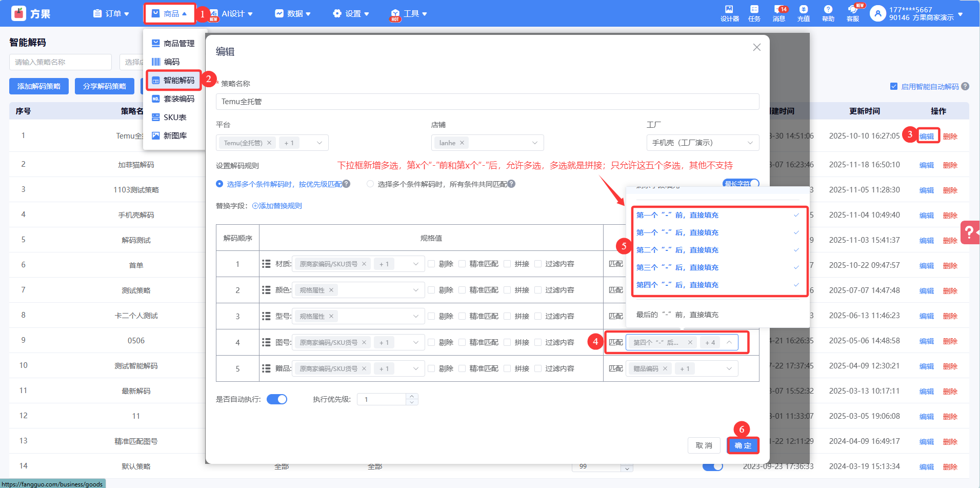The width and height of the screenshot is (980, 488).
Task: Toggle the 是否自动执行 switch
Action: coord(277,399)
